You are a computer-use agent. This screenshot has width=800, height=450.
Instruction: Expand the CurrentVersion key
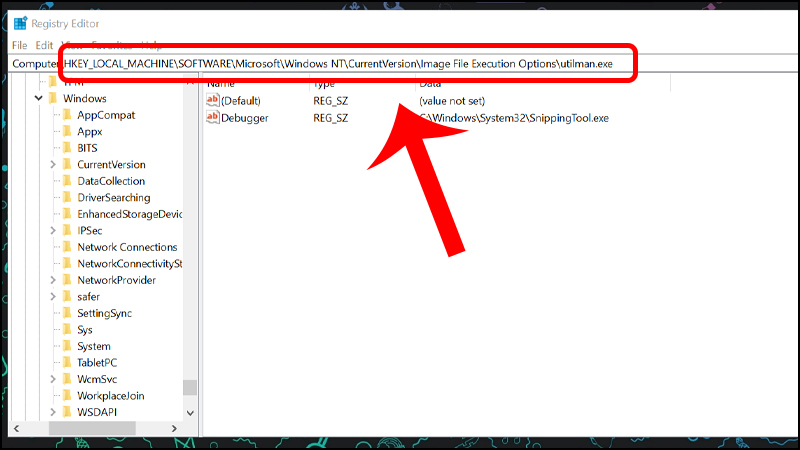pyautogui.click(x=53, y=164)
